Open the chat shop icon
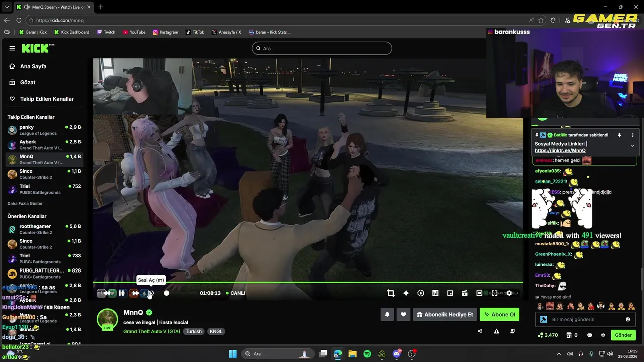This screenshot has width=644, height=362. tap(569, 335)
